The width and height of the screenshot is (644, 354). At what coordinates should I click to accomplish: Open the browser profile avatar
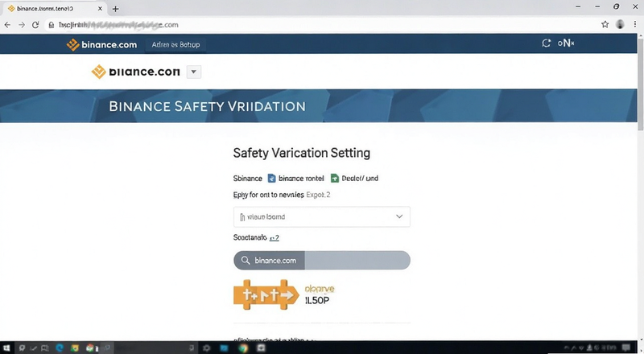click(620, 24)
